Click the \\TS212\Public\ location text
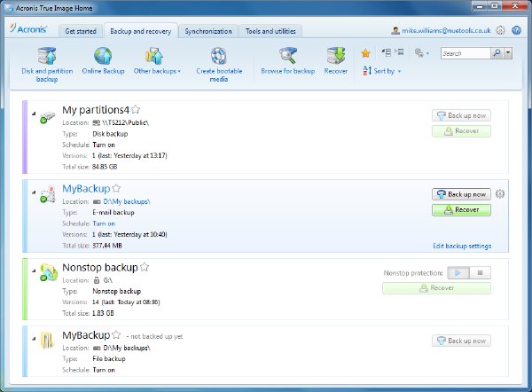532x392 pixels. pyautogui.click(x=126, y=123)
